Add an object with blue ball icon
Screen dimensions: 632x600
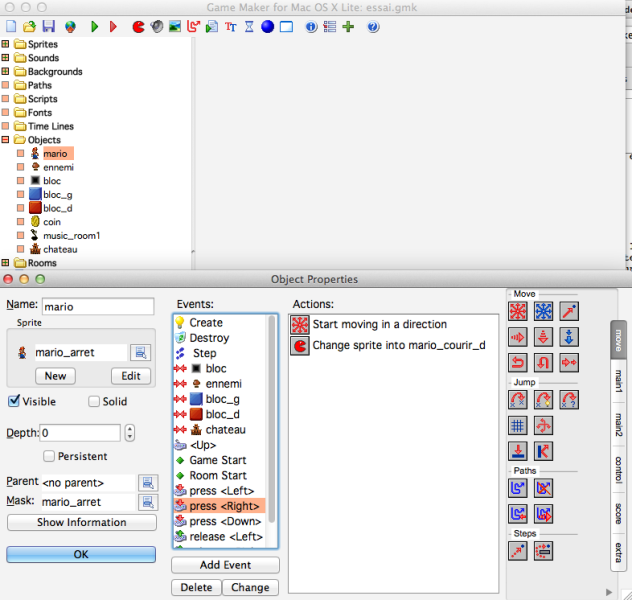click(267, 27)
